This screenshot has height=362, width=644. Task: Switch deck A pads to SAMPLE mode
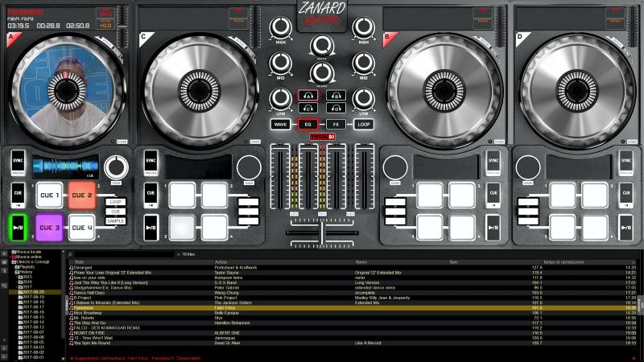[x=115, y=220]
